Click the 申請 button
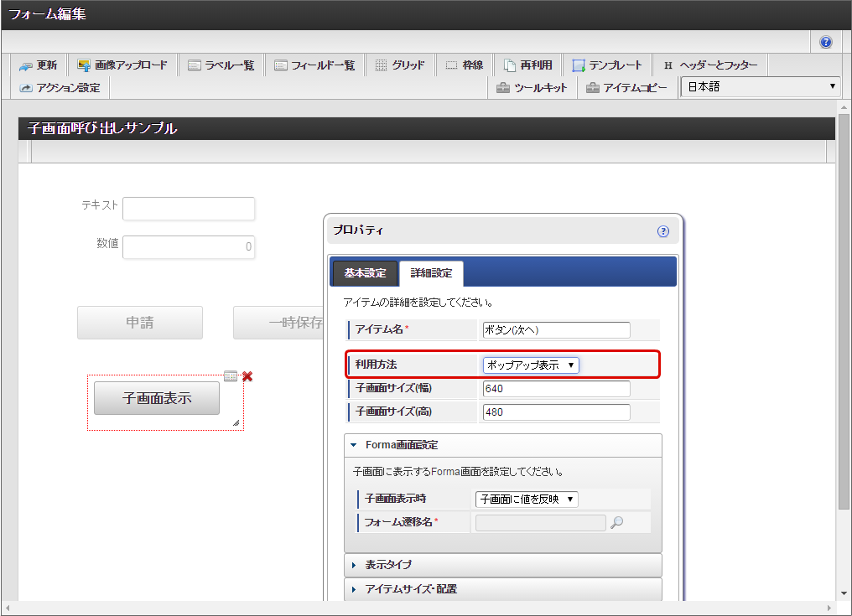The image size is (852, 616). [140, 323]
